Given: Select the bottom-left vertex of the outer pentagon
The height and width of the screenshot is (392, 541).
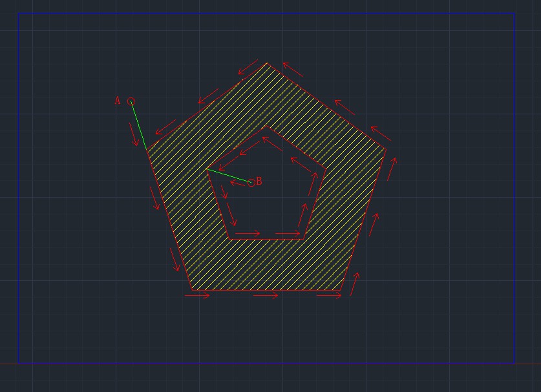Looking at the screenshot, I should point(192,290).
